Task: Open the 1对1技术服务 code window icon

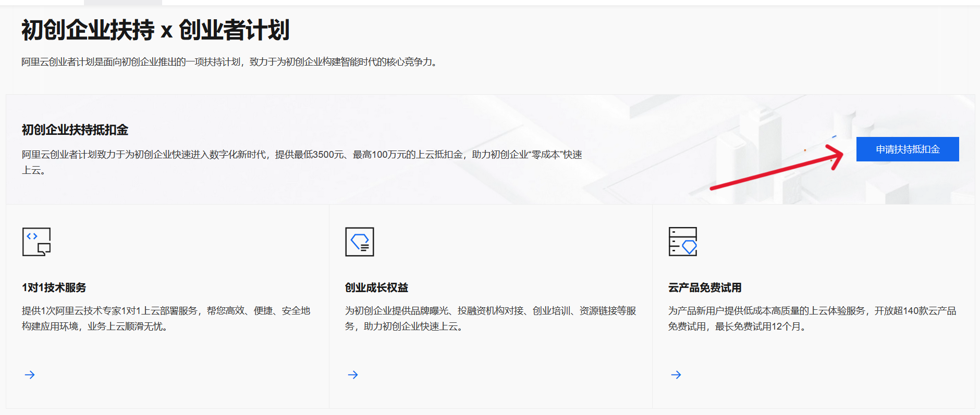Action: pos(36,242)
